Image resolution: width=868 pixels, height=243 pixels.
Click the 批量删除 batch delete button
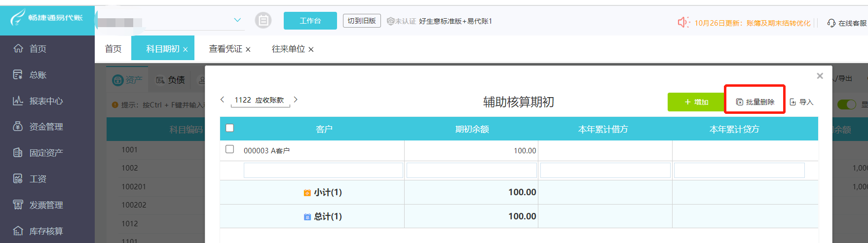point(755,102)
